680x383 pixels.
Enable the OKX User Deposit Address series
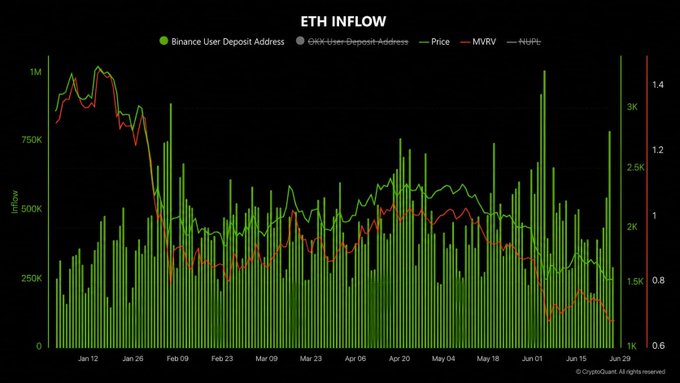pyautogui.click(x=352, y=42)
